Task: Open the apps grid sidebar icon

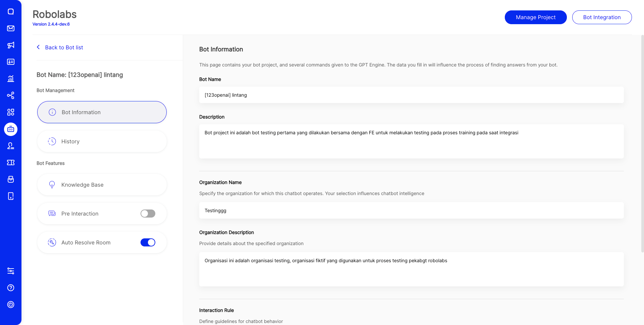Action: [11, 112]
